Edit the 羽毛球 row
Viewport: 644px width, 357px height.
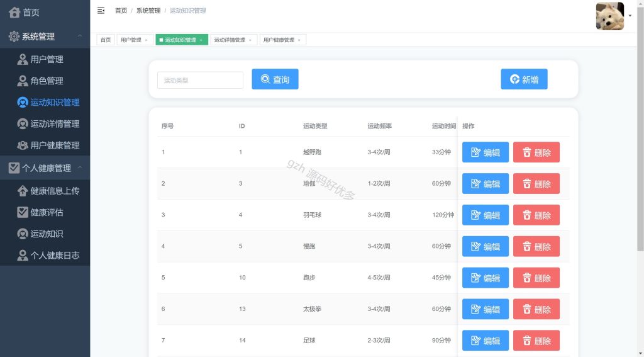[486, 215]
